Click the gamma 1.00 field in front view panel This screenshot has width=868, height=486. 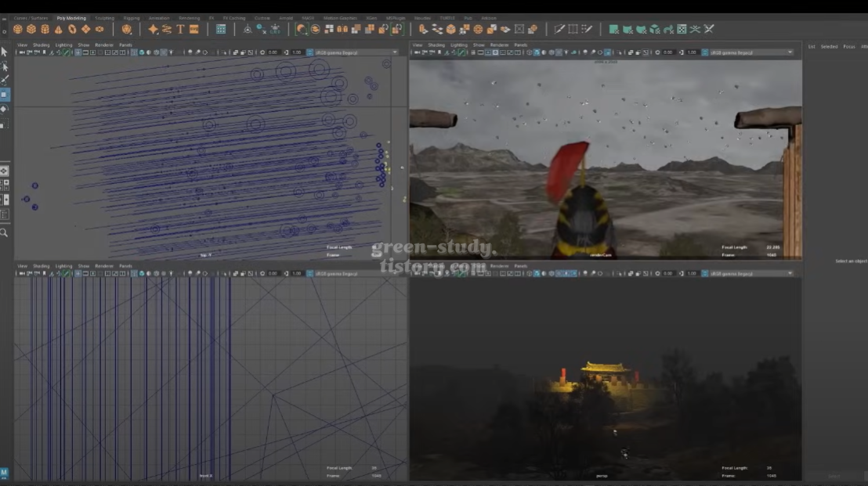(x=297, y=274)
